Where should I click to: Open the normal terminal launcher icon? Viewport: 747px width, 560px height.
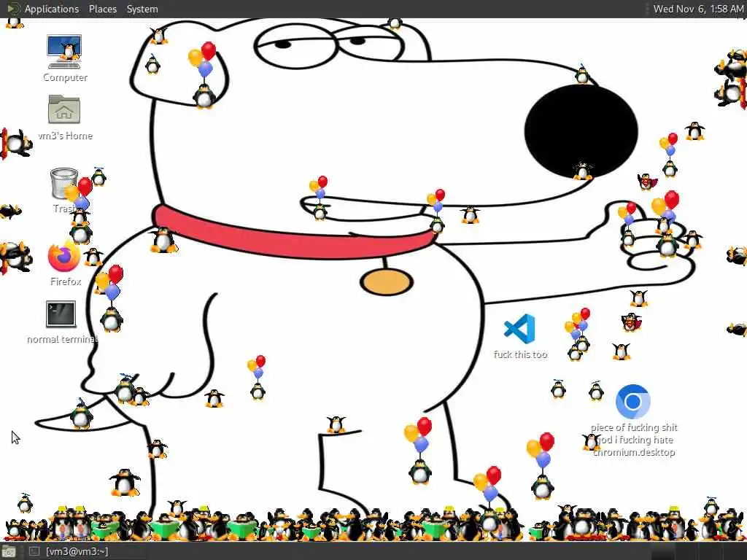[x=61, y=314]
